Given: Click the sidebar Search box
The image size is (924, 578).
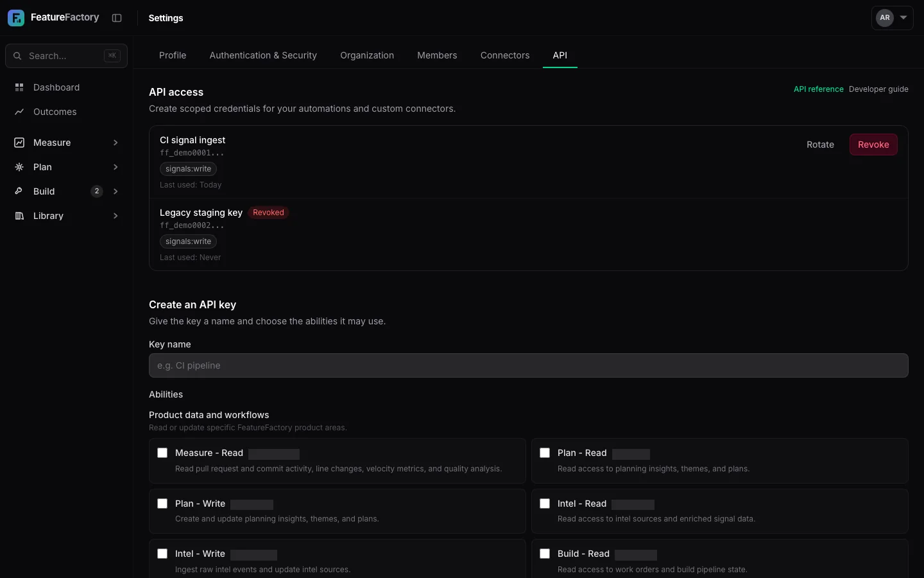Looking at the screenshot, I should click(66, 56).
